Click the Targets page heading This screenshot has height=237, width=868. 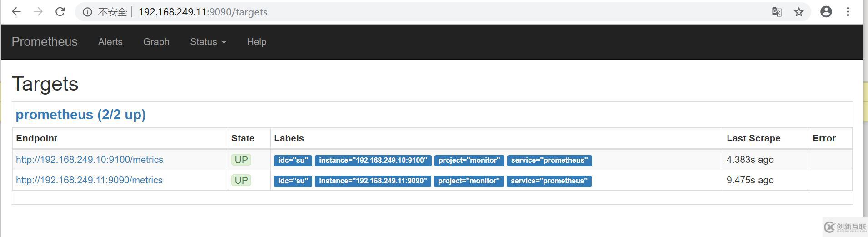(x=45, y=84)
